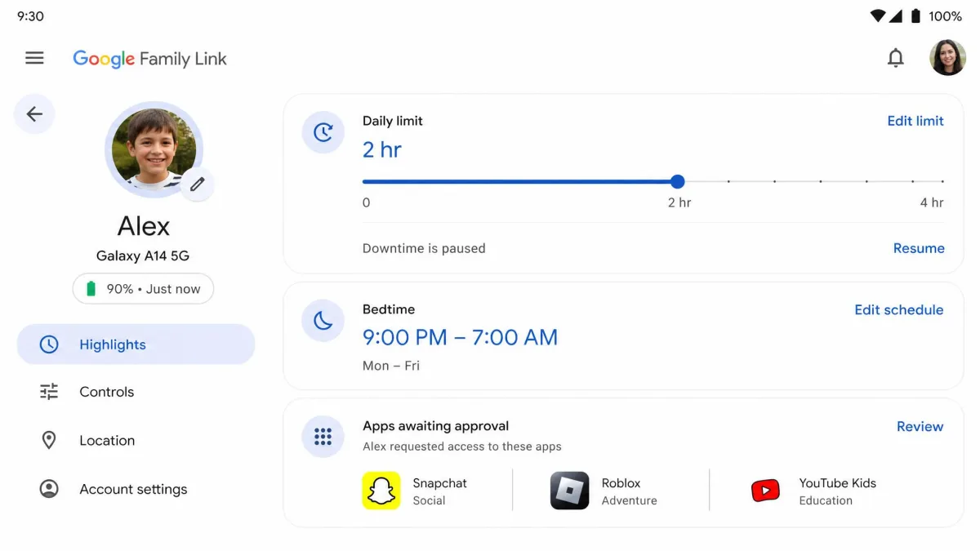
Task: Select the Snapchat app icon
Action: click(x=381, y=491)
